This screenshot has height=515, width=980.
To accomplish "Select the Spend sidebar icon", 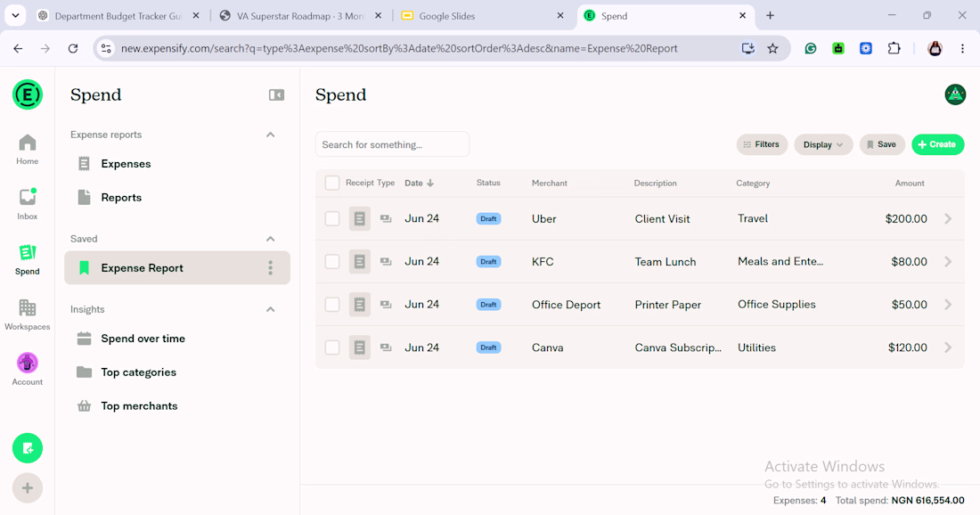I will click(x=28, y=260).
